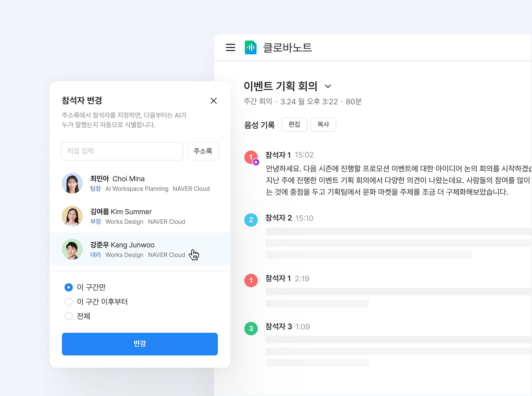Choose the 이 구간 이후부터 option
The width and height of the screenshot is (532, 396).
[69, 302]
